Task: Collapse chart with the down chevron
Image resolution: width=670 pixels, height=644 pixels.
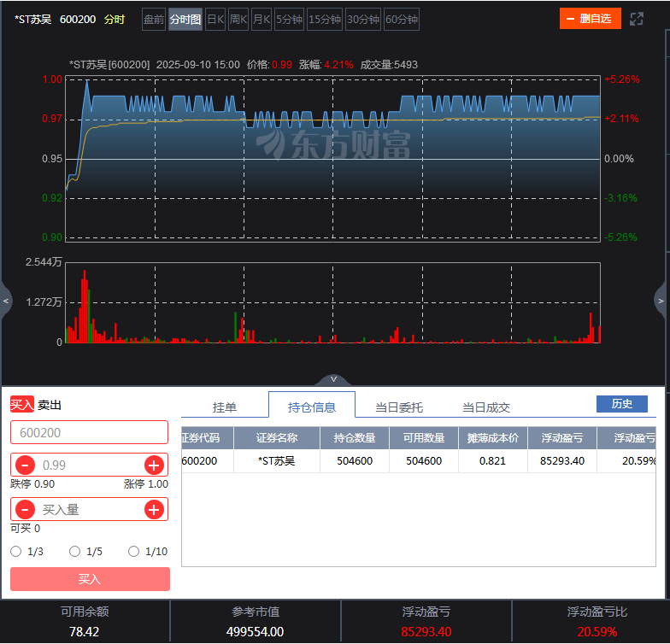Action: (333, 379)
